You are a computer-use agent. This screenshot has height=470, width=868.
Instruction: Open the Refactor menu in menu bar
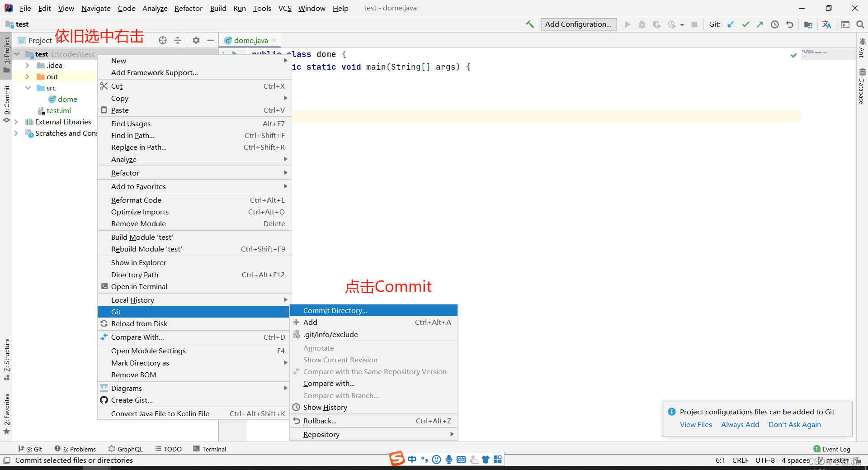pos(189,8)
